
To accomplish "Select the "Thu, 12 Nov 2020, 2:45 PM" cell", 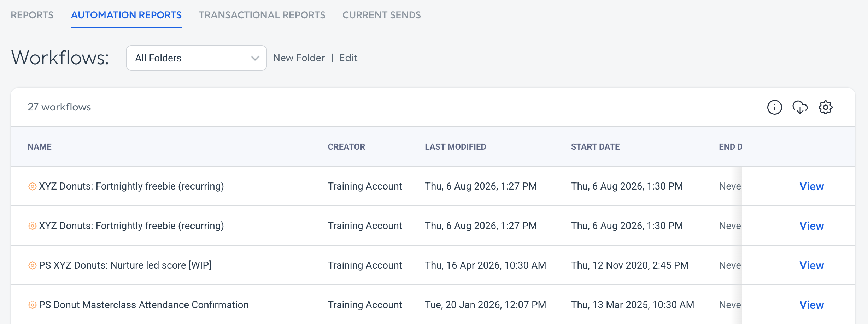I will click(x=630, y=265).
